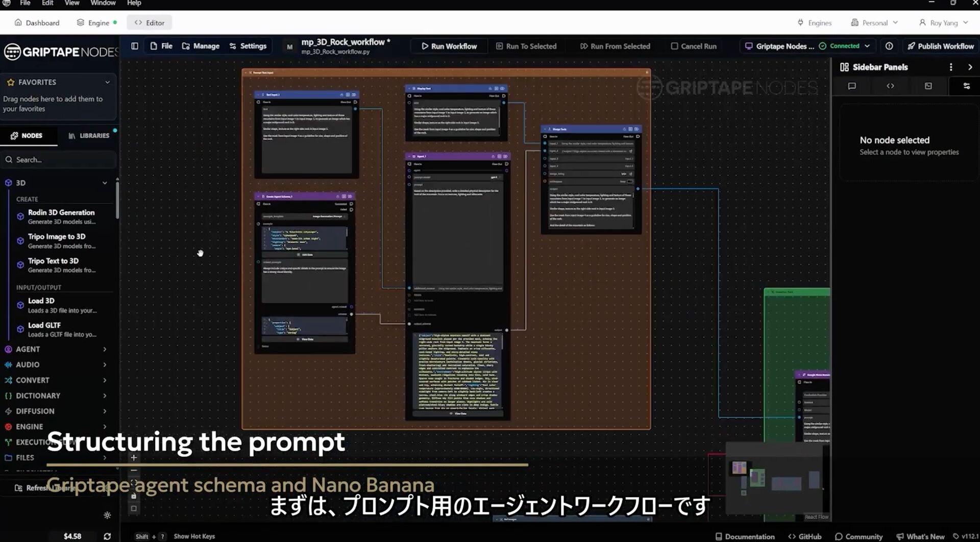Open the Window menu

coord(103,3)
